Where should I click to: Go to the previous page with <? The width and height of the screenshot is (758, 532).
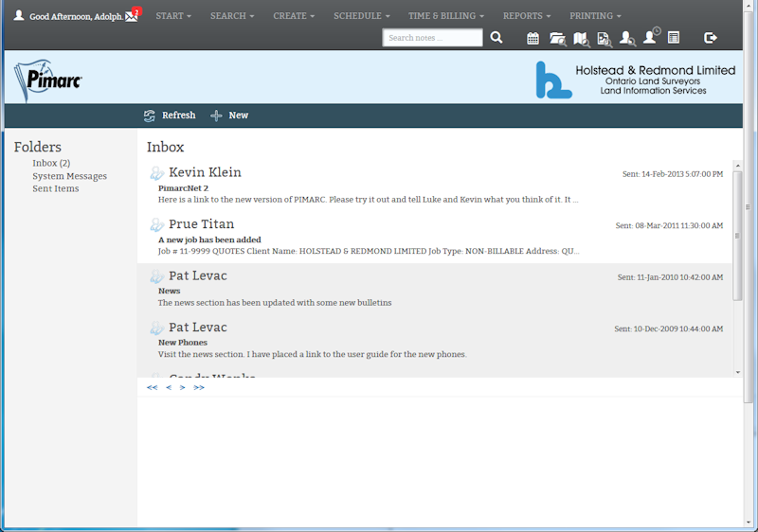169,388
